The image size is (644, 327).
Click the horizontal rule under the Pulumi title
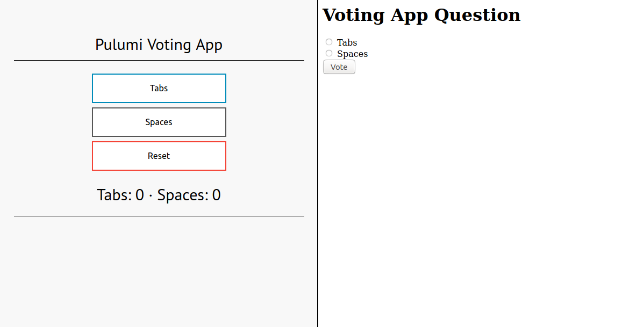click(159, 60)
